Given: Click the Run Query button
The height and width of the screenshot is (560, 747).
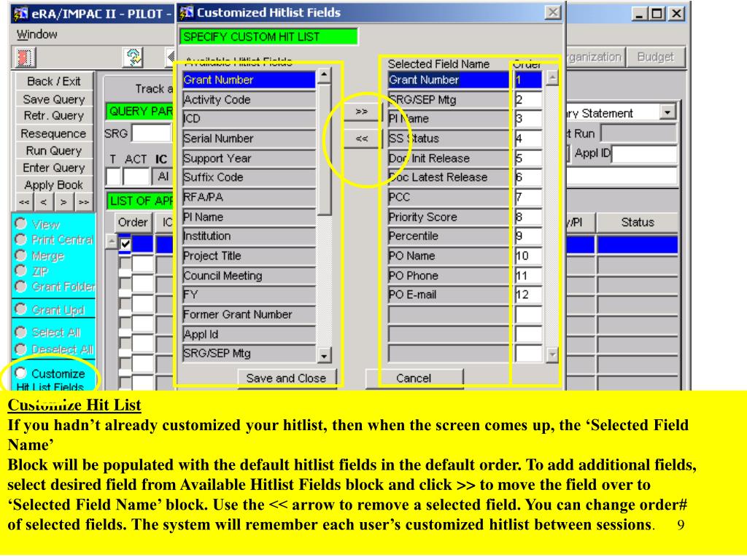Looking at the screenshot, I should click(54, 150).
